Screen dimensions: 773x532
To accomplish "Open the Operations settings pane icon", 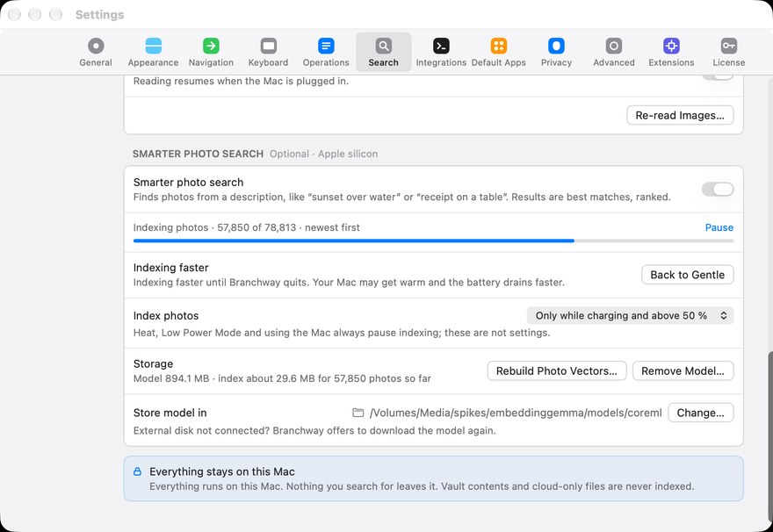I will pyautogui.click(x=326, y=46).
